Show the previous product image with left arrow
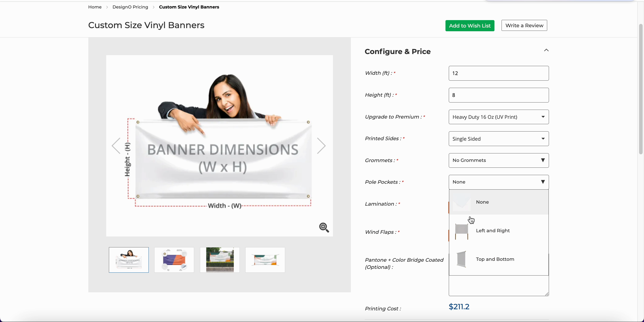The image size is (644, 322). (116, 146)
